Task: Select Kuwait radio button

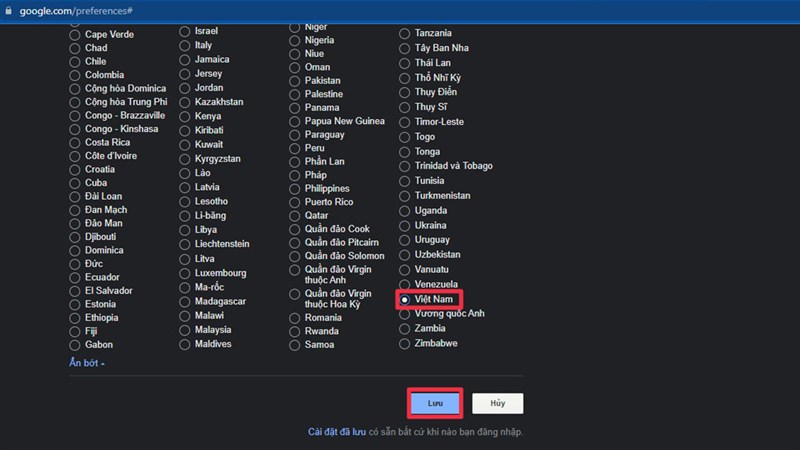Action: click(x=185, y=145)
